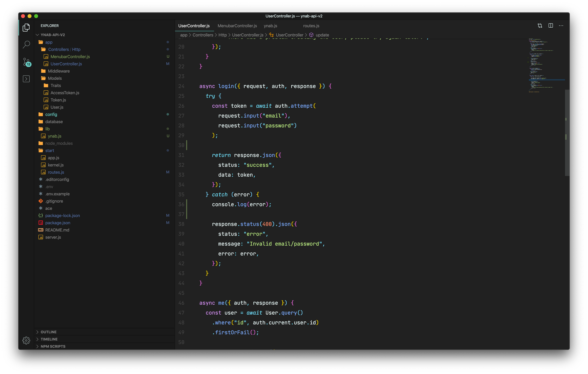Open the Run and Debug view icon
588x374 pixels.
[26, 79]
